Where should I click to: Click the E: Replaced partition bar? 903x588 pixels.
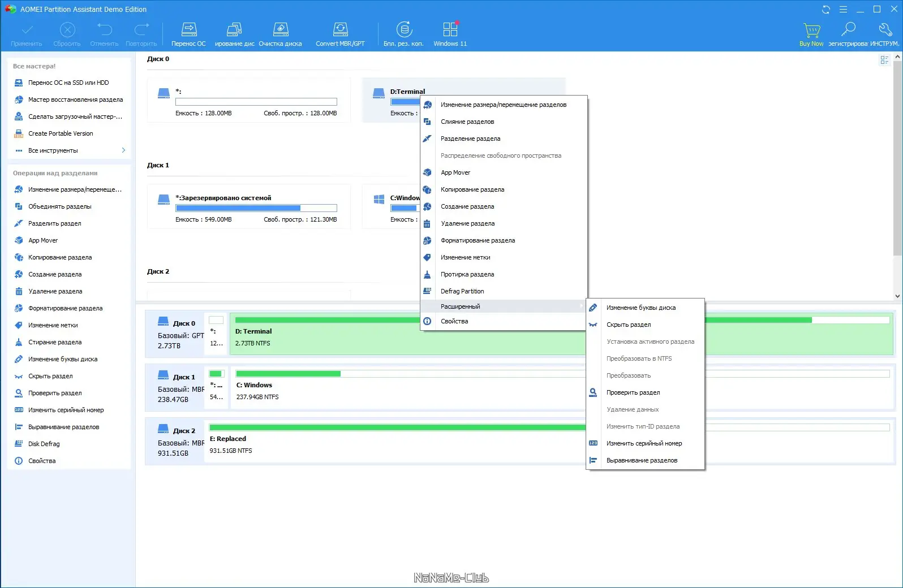click(x=396, y=427)
